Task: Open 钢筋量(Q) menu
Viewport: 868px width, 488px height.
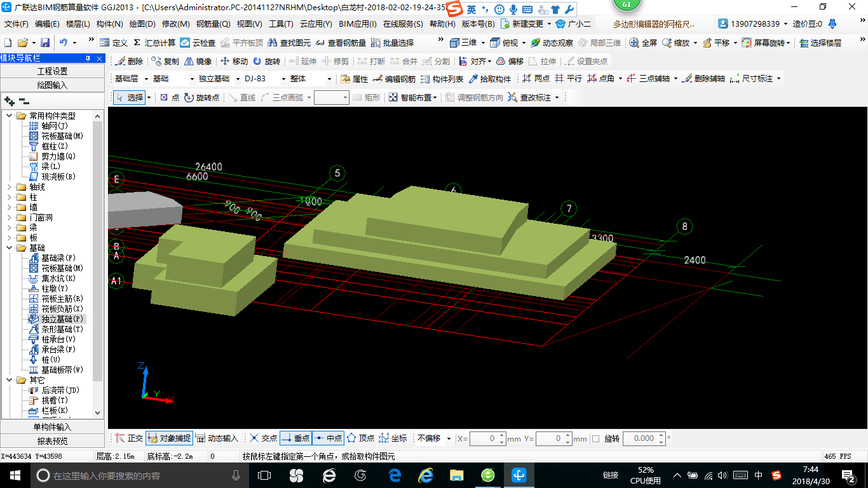Action: coord(213,24)
